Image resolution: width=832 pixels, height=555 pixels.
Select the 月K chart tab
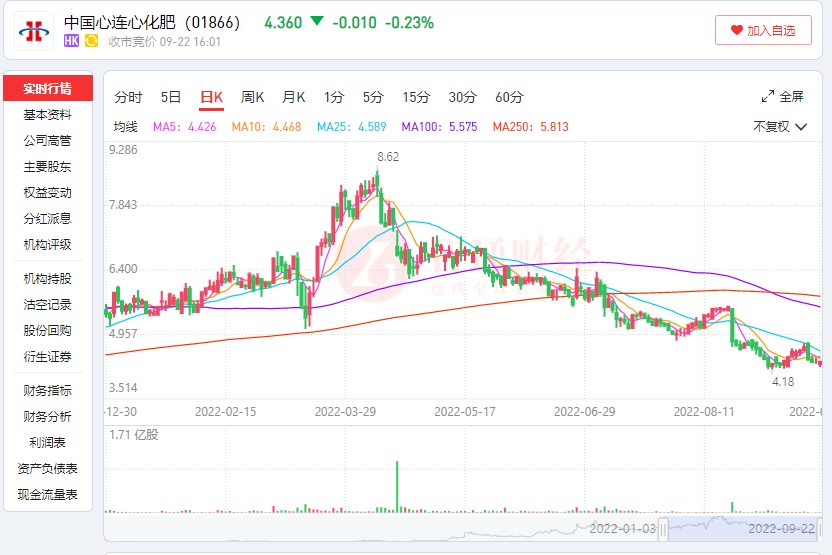(x=293, y=97)
